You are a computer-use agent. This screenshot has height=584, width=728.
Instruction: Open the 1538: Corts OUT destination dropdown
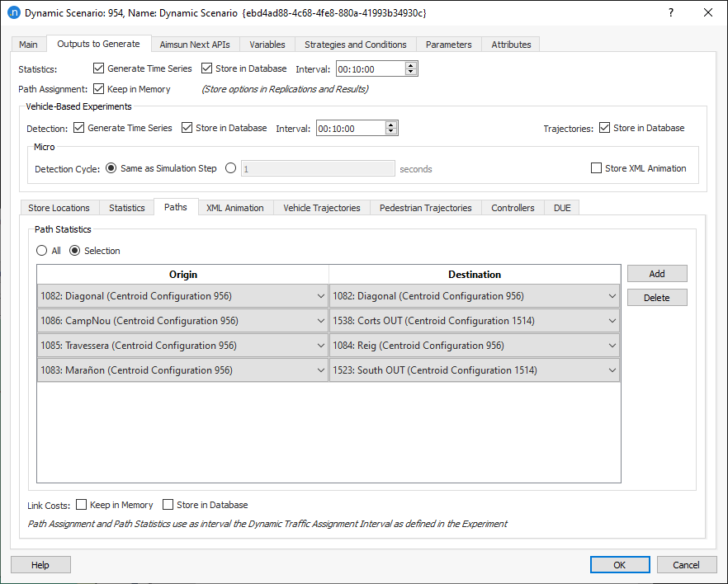611,323
